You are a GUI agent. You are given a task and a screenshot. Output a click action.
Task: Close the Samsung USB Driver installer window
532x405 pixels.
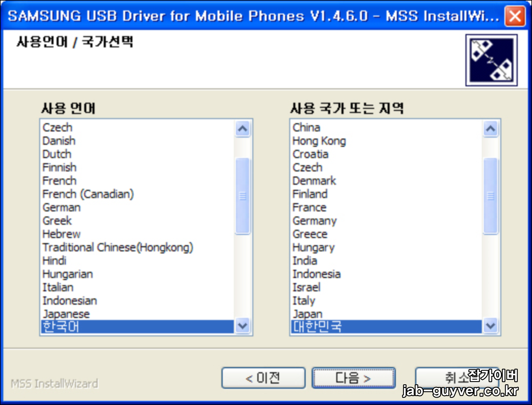pyautogui.click(x=515, y=16)
